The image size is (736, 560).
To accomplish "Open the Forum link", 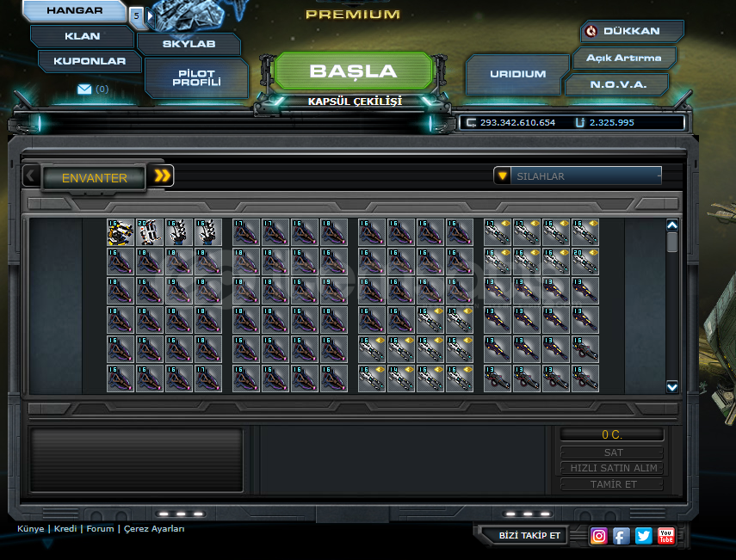I will coord(100,528).
